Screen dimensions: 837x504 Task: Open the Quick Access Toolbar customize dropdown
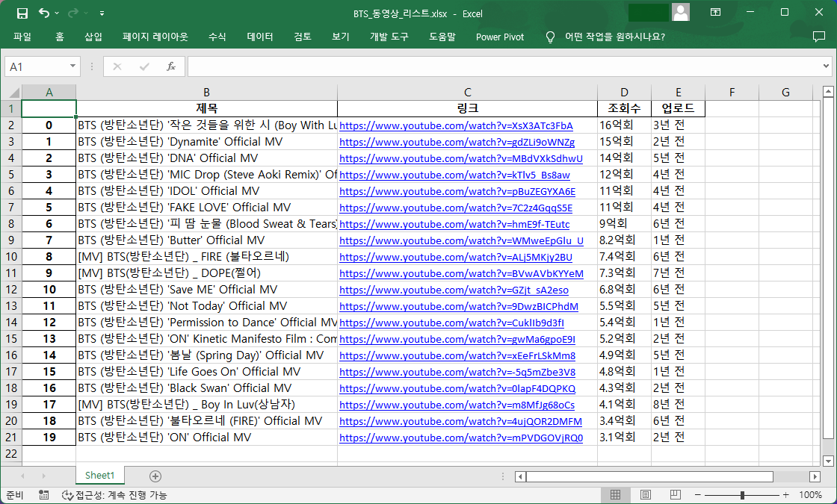101,13
